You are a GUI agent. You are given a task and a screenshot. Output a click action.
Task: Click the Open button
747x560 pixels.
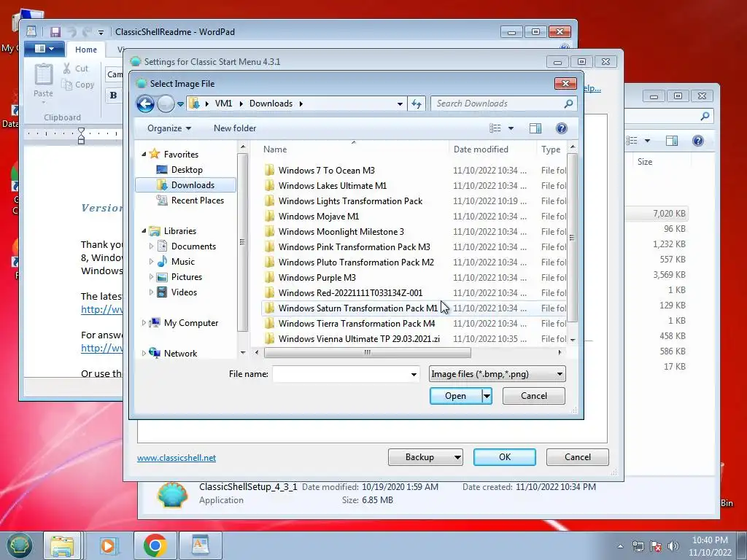(455, 396)
